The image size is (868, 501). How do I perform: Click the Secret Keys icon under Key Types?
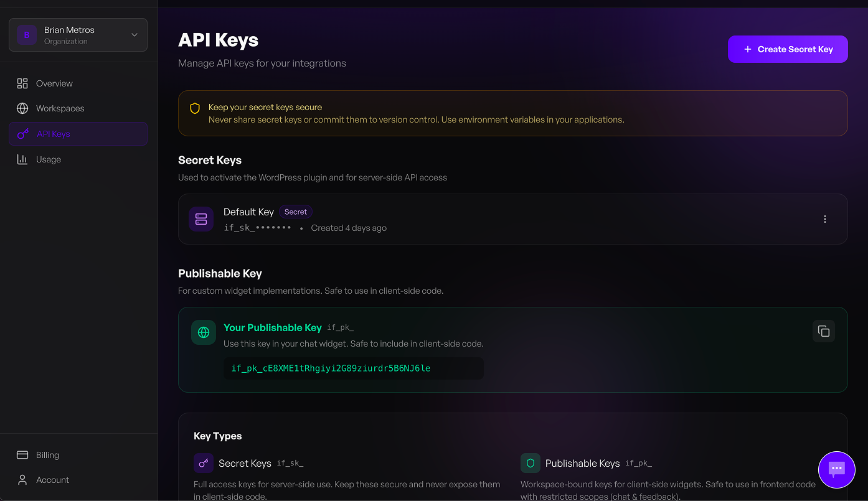203,463
